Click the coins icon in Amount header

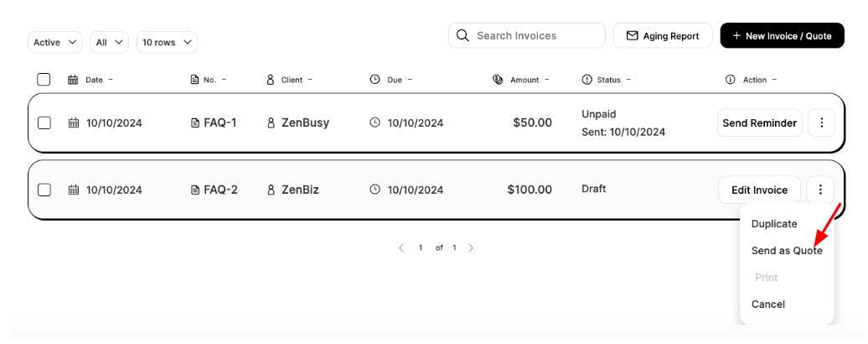(x=498, y=80)
